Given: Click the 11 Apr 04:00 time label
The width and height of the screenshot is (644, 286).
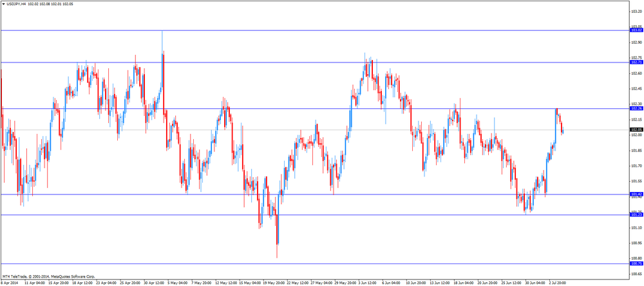Looking at the screenshot, I should coord(35,283).
